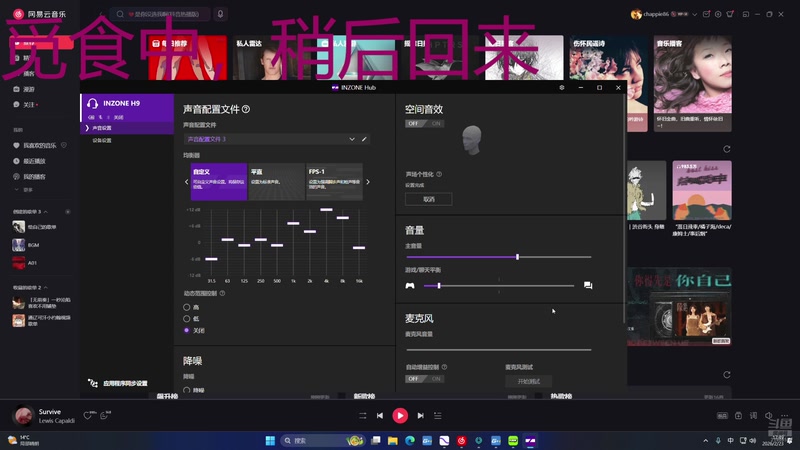Expand 更多 in NetEase sidebar
Image resolution: width=800 pixels, height=450 pixels.
click(x=24, y=190)
